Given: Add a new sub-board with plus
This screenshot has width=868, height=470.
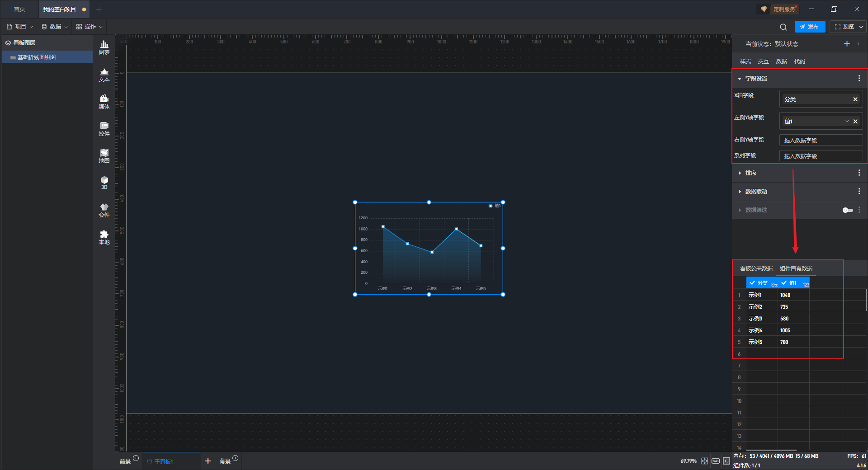Looking at the screenshot, I should [x=208, y=461].
